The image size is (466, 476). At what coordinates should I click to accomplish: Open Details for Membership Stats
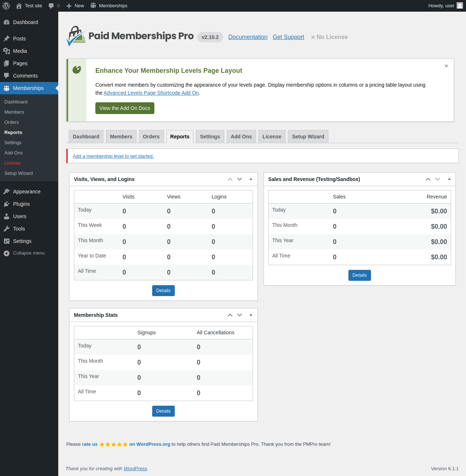pyautogui.click(x=163, y=411)
